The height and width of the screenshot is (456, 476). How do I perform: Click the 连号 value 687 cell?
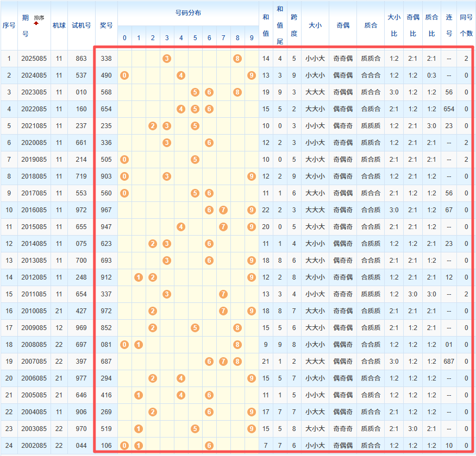[449, 361]
